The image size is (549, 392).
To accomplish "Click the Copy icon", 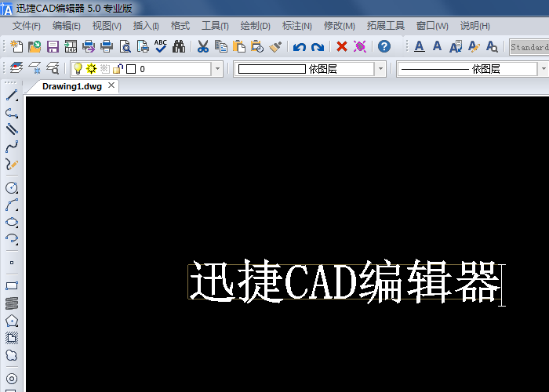I will click(x=221, y=46).
